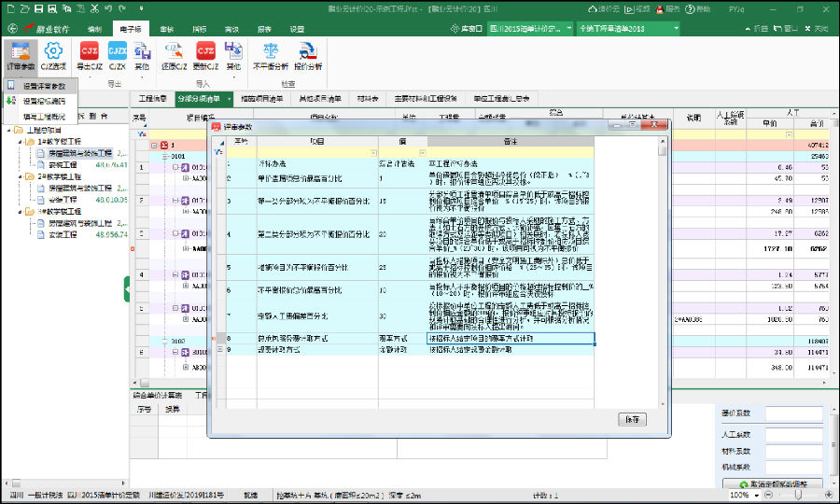This screenshot has height=504, width=840.
Task: Select 安装工程 under 2#教学楼工程
Action: (x=63, y=199)
